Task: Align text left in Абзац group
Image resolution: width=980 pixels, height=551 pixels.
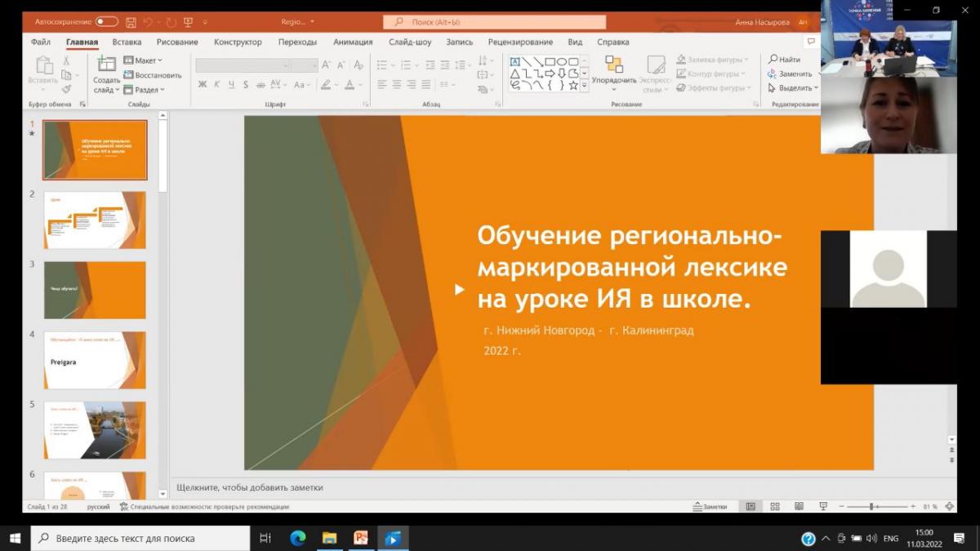Action: 382,84
